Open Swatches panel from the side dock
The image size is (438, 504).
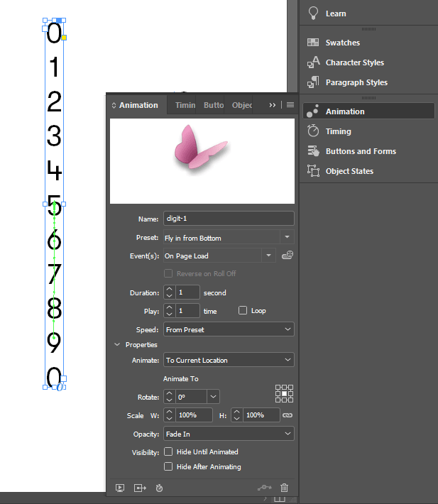(342, 43)
